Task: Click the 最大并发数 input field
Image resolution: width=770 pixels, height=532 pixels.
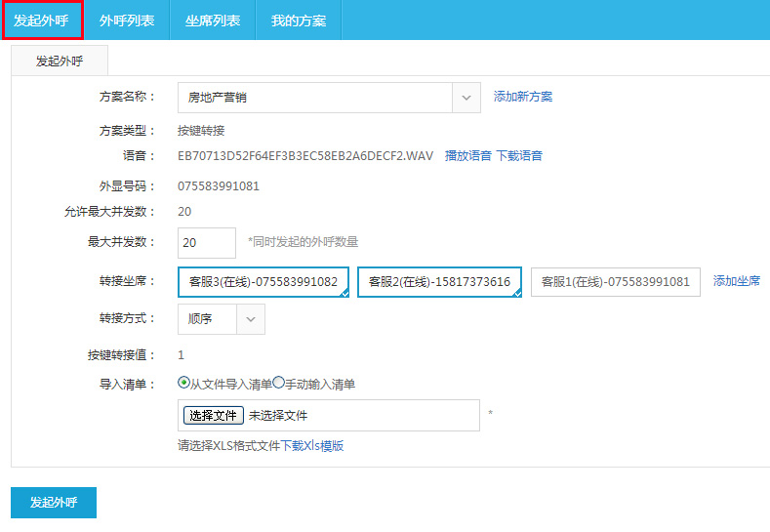Action: (x=207, y=242)
